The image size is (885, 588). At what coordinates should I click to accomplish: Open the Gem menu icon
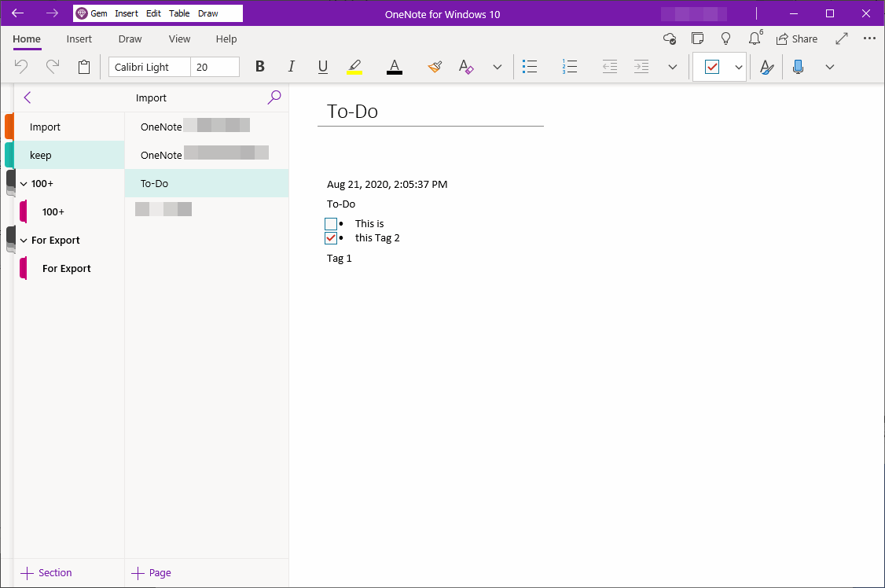(82, 13)
